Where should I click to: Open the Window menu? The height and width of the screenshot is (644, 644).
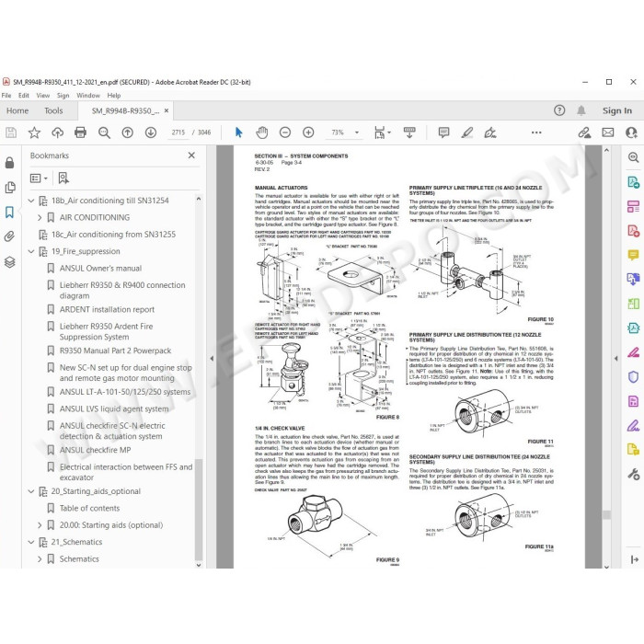click(x=88, y=96)
